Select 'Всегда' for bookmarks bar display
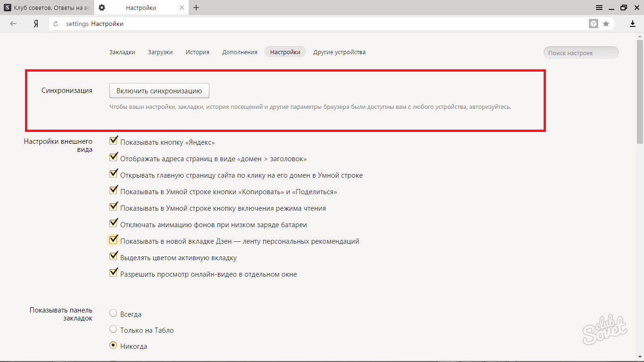 click(113, 313)
